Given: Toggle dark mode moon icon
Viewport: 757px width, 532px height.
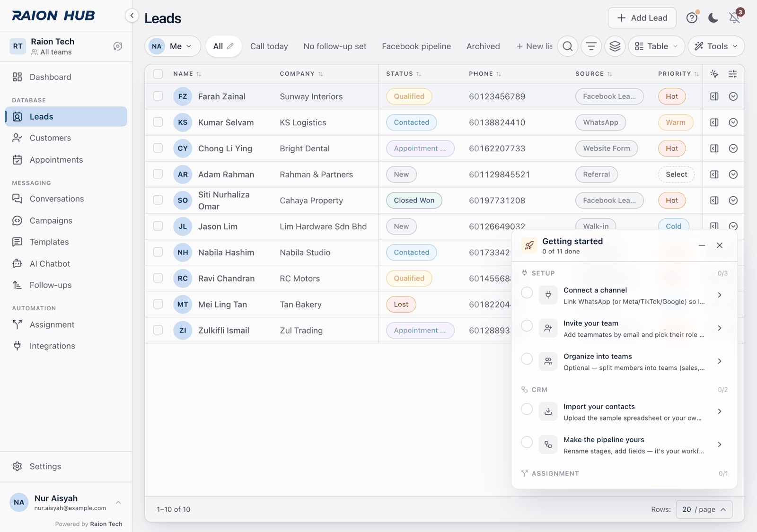Looking at the screenshot, I should click(713, 18).
